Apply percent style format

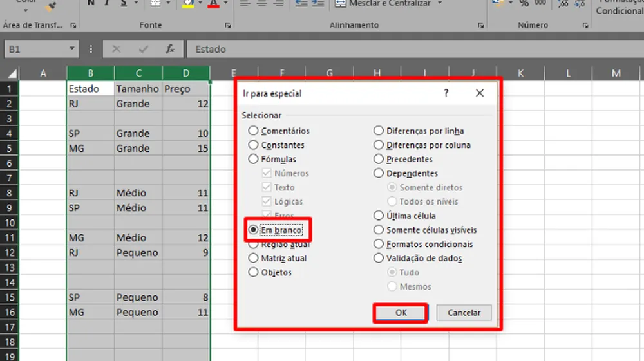tap(524, 3)
